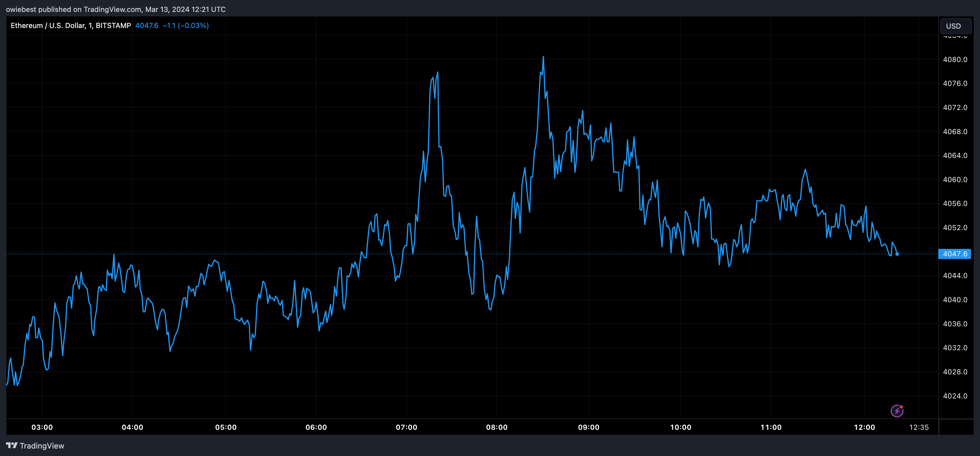Click the published on TradingView.com caption

point(116,9)
